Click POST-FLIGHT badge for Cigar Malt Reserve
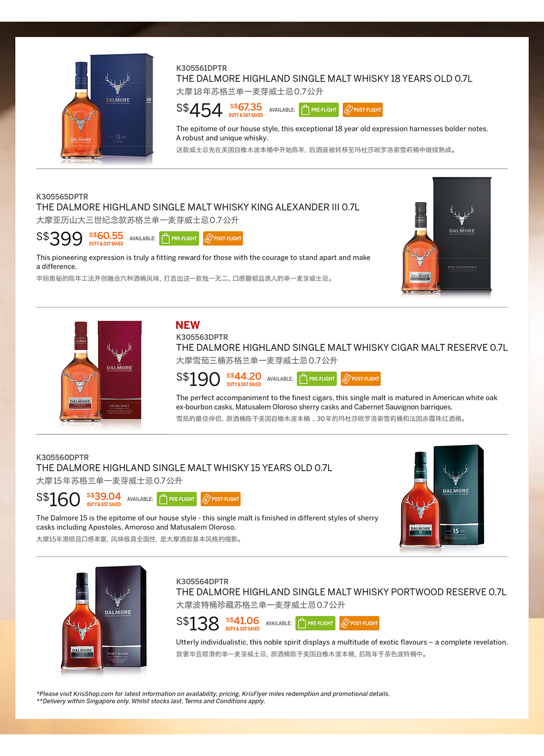Screen dimensions: 544x756 click(361, 379)
